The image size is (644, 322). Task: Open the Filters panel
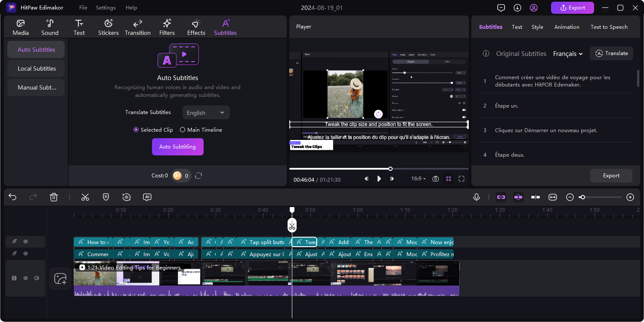tap(167, 28)
